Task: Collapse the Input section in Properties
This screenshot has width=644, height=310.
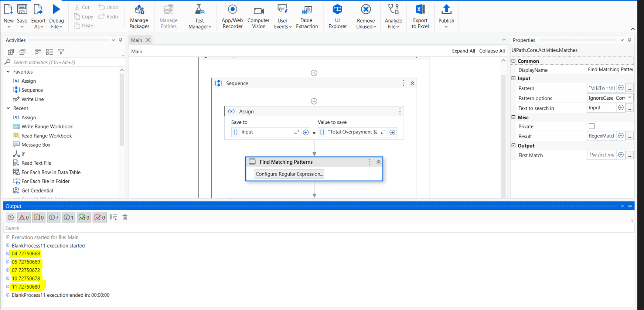Action: tap(514, 78)
